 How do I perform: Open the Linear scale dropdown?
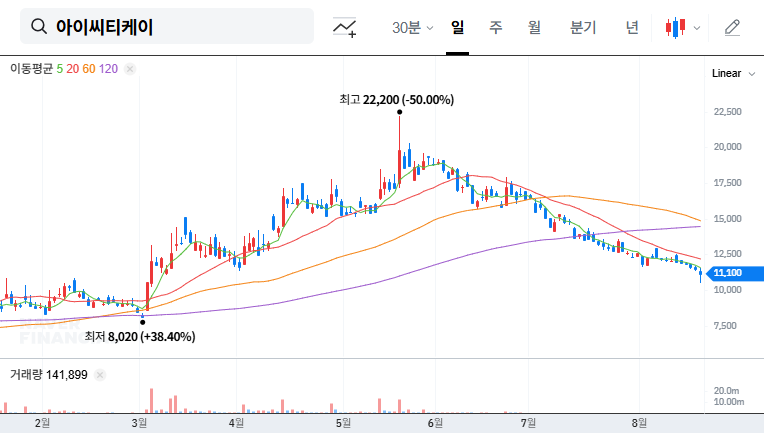726,73
